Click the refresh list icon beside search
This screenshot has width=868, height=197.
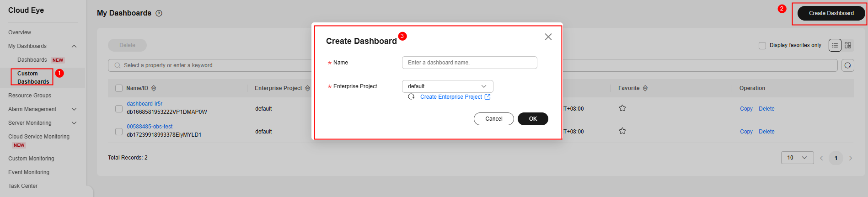click(848, 65)
